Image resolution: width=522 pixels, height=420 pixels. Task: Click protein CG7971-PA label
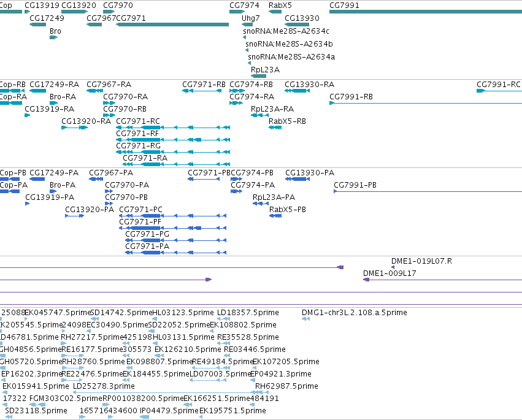coord(147,246)
